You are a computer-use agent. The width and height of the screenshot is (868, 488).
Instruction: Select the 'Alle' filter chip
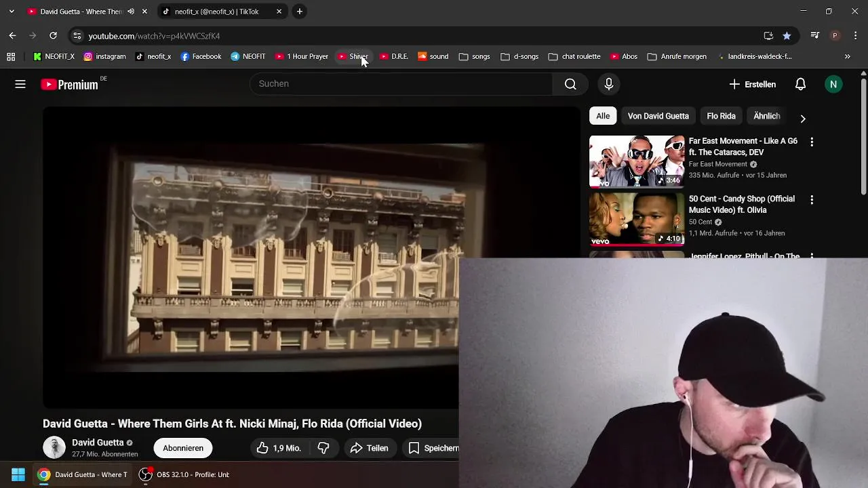(x=603, y=116)
